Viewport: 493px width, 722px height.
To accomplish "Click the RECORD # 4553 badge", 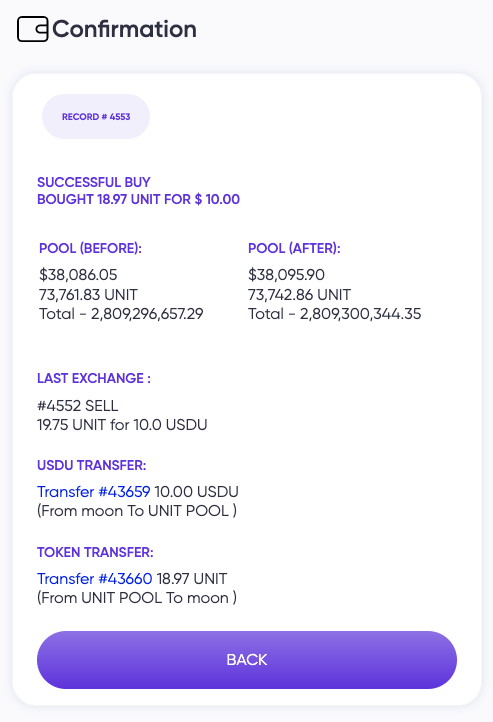I will (96, 116).
